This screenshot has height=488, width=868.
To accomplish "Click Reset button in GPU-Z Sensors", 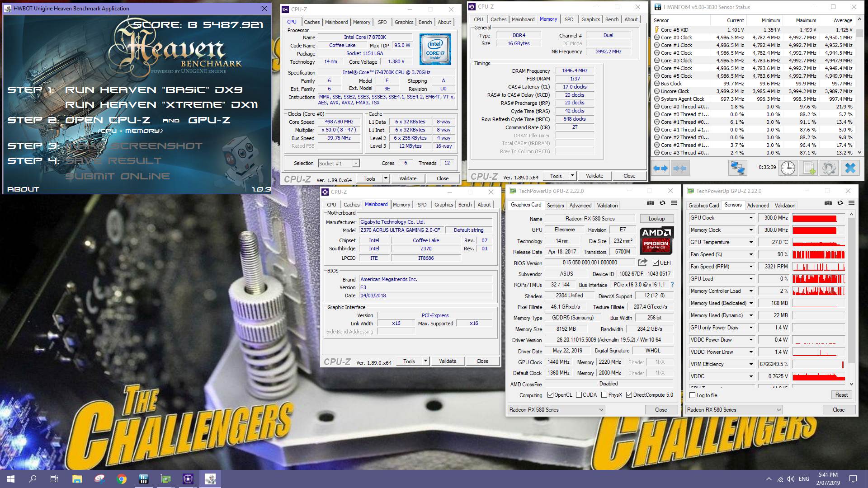I will click(841, 395).
